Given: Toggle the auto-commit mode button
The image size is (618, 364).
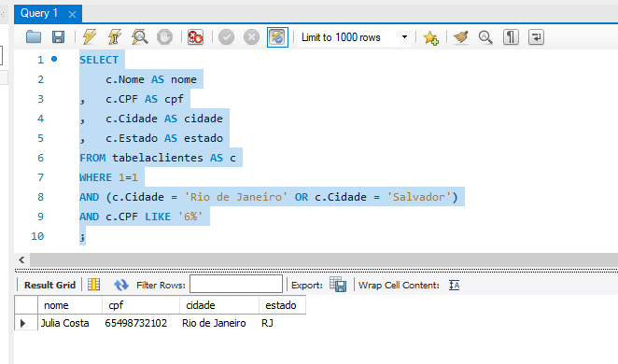Looking at the screenshot, I should point(277,37).
